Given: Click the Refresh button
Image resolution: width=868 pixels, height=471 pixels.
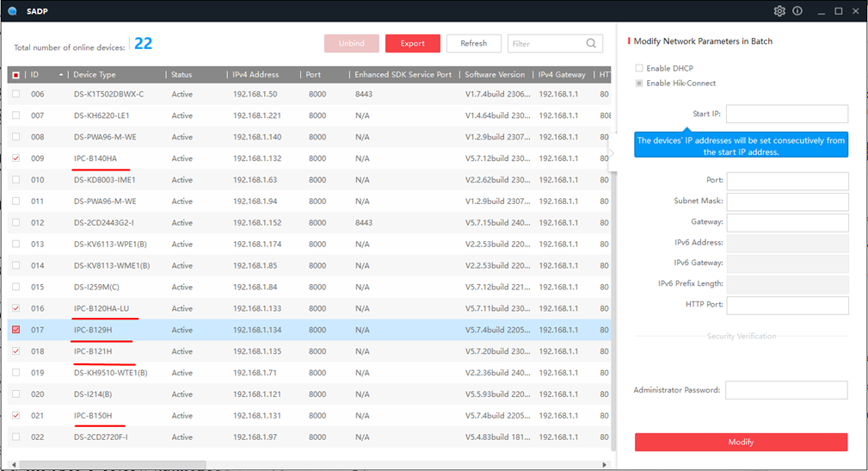Looking at the screenshot, I should coord(473,43).
